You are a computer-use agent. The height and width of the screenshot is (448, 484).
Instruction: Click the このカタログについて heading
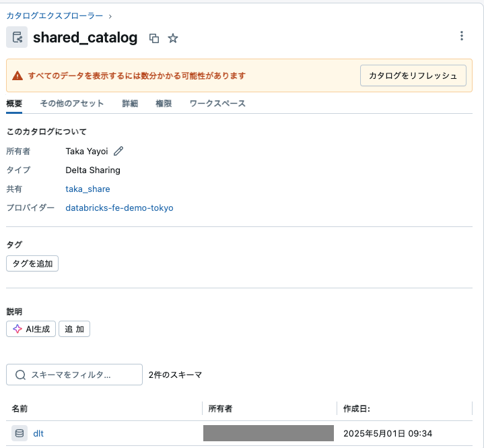coord(46,131)
